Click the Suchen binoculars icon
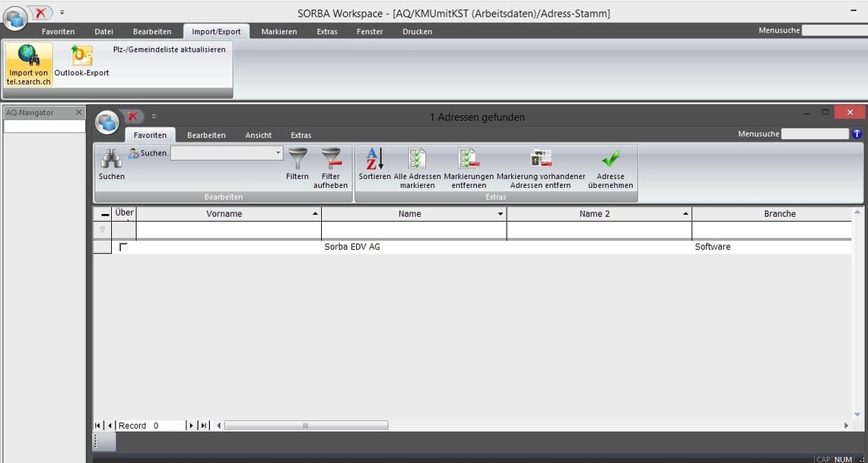This screenshot has height=463, width=868. click(x=111, y=159)
